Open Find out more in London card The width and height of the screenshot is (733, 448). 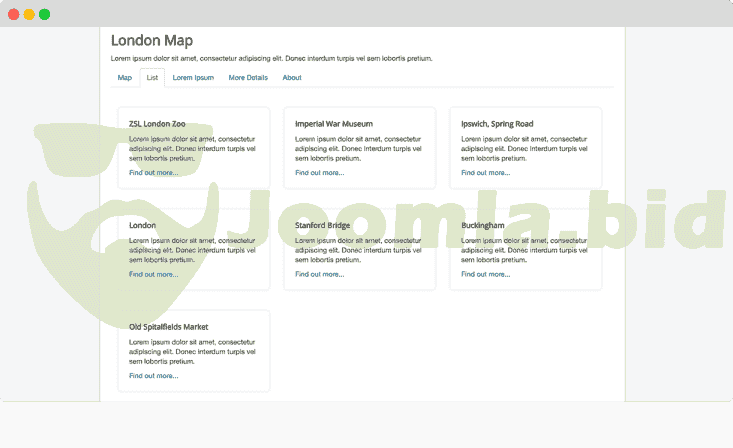tap(154, 274)
